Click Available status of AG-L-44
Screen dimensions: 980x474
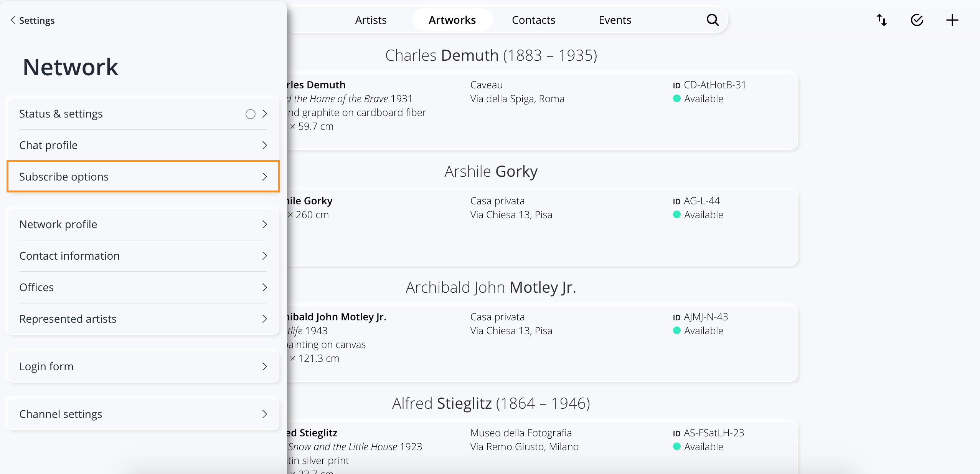coord(698,215)
